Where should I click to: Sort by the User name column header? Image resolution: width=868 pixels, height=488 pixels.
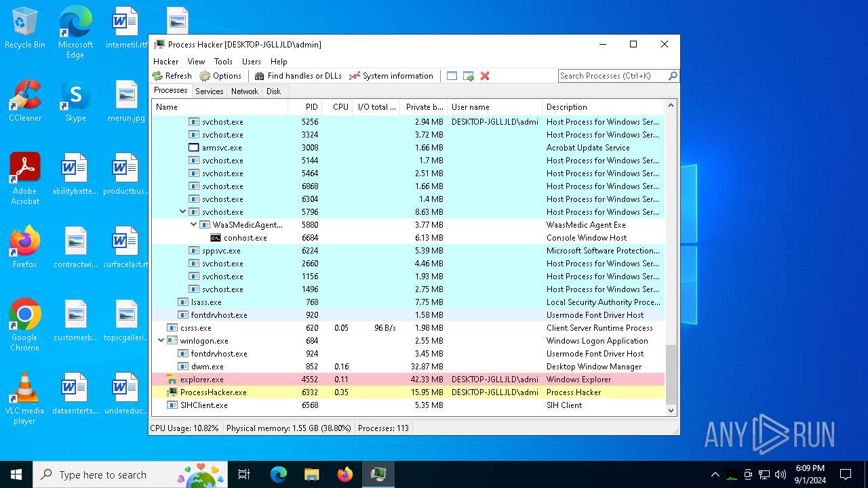tap(495, 107)
